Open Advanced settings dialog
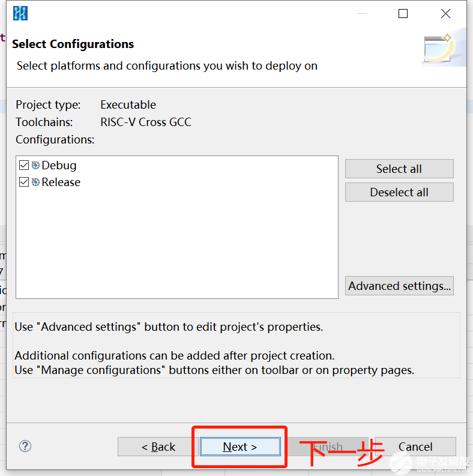 click(399, 286)
